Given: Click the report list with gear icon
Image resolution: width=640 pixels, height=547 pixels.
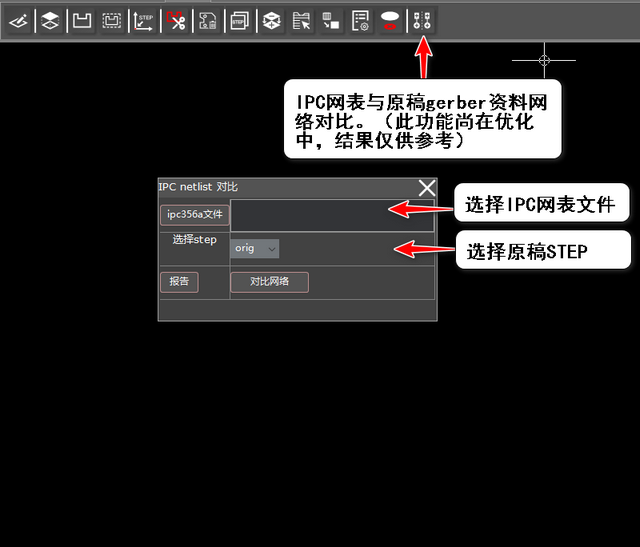Looking at the screenshot, I should 361,20.
